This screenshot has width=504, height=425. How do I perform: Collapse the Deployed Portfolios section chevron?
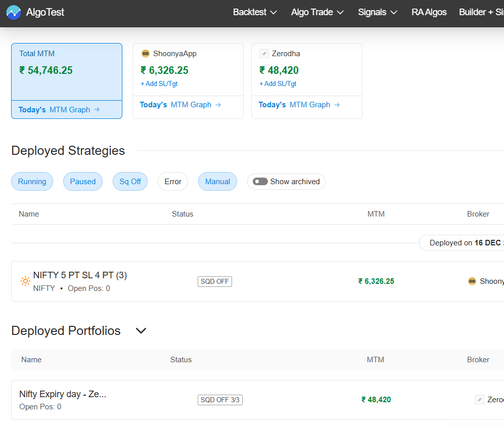click(x=141, y=331)
